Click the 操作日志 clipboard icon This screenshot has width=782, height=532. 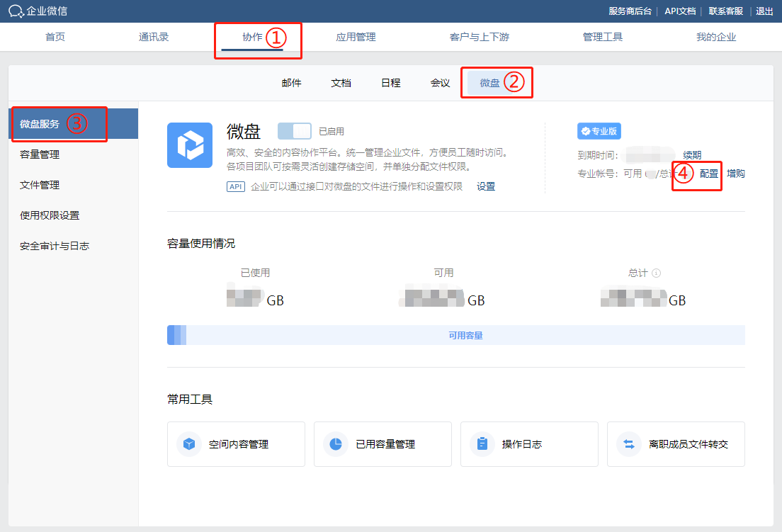click(x=482, y=443)
